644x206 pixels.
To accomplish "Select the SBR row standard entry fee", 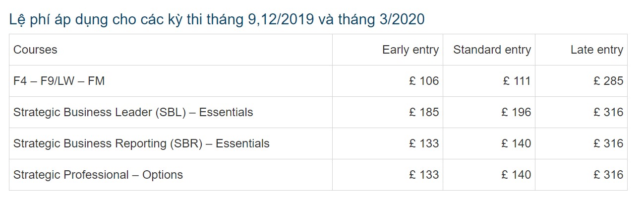I will click(x=516, y=143).
